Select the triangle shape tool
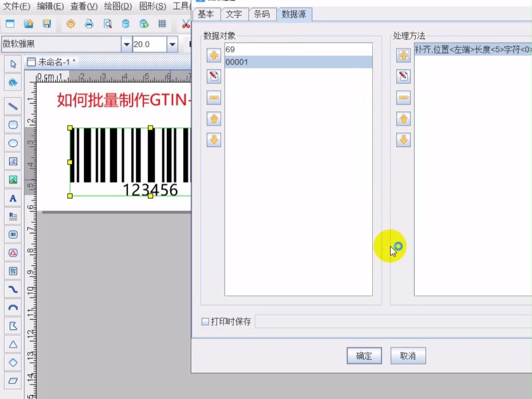This screenshot has width=532, height=399. click(13, 344)
